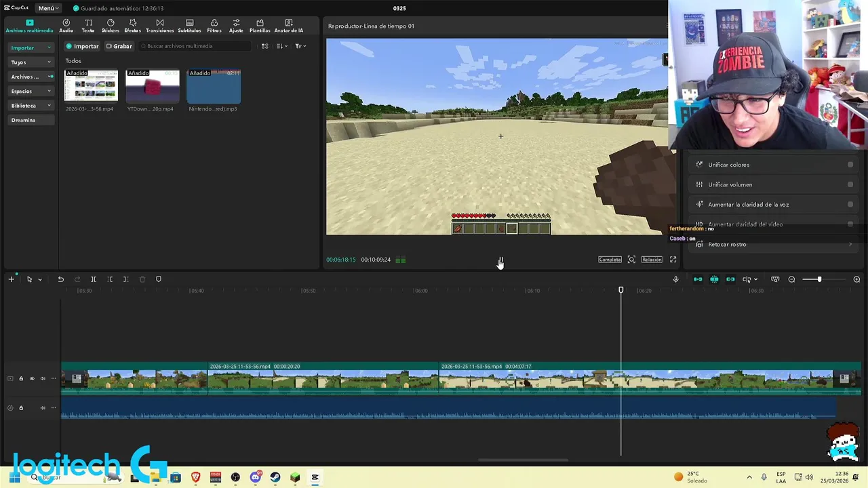Open the selection pointer tool dropdown
Image resolution: width=868 pixels, height=488 pixels.
(x=40, y=279)
